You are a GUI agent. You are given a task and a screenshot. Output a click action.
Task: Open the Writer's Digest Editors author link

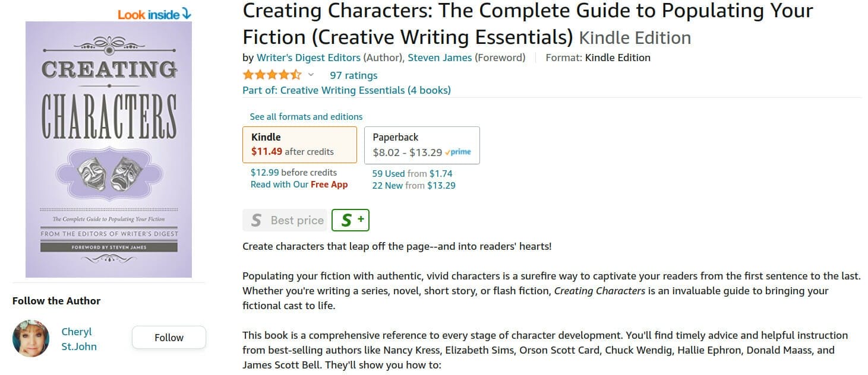(x=308, y=58)
